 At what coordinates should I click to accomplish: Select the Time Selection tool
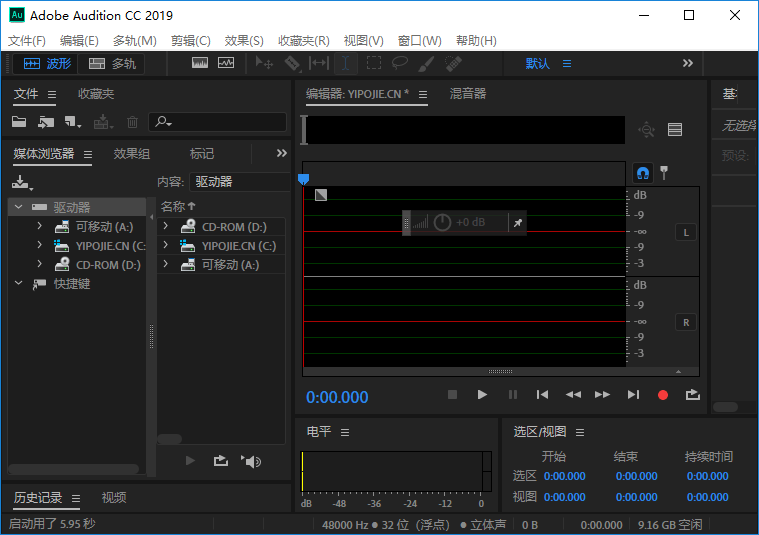click(x=345, y=63)
